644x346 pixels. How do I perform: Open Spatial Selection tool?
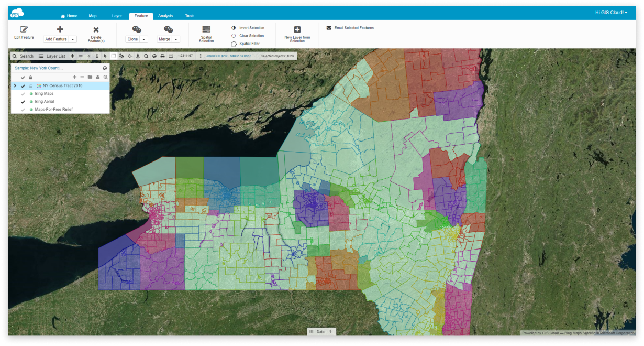[206, 34]
